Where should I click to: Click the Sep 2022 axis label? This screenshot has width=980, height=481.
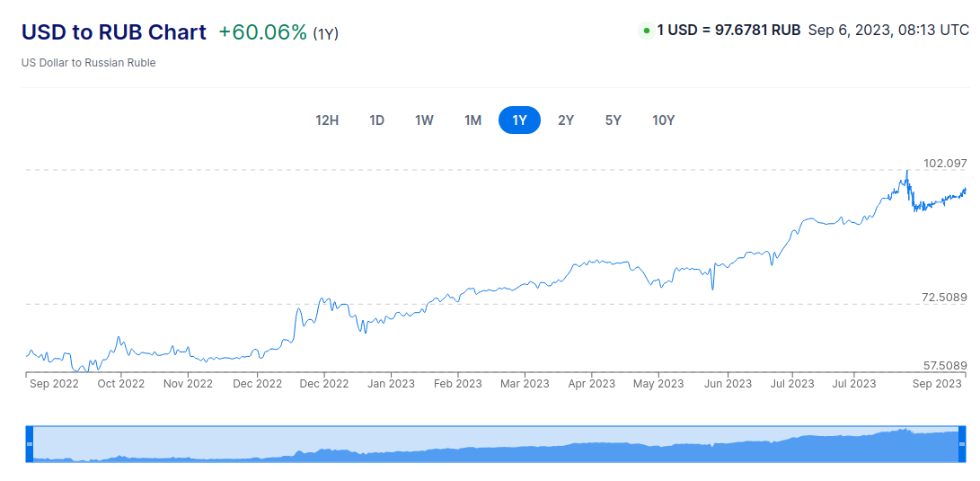click(54, 384)
